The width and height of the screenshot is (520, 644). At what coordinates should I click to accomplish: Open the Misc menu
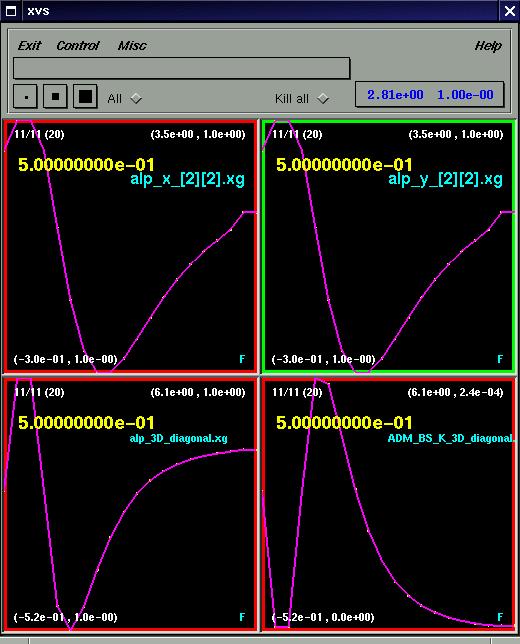point(132,46)
